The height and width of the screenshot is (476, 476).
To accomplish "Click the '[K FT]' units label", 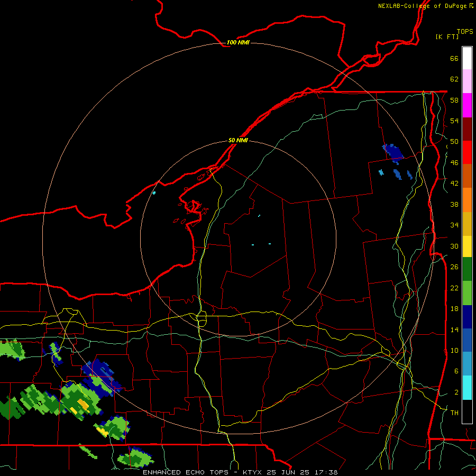I will click(x=447, y=36).
